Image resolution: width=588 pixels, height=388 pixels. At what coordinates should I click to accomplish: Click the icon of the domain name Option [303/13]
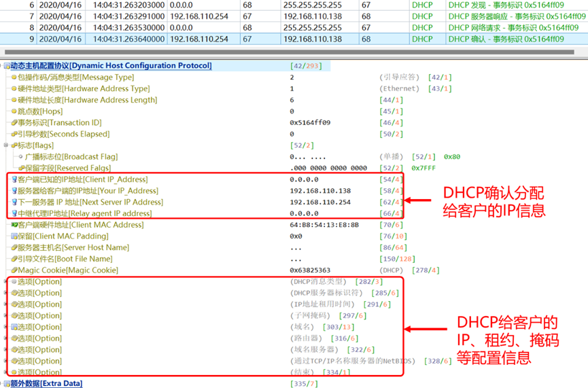(14, 327)
